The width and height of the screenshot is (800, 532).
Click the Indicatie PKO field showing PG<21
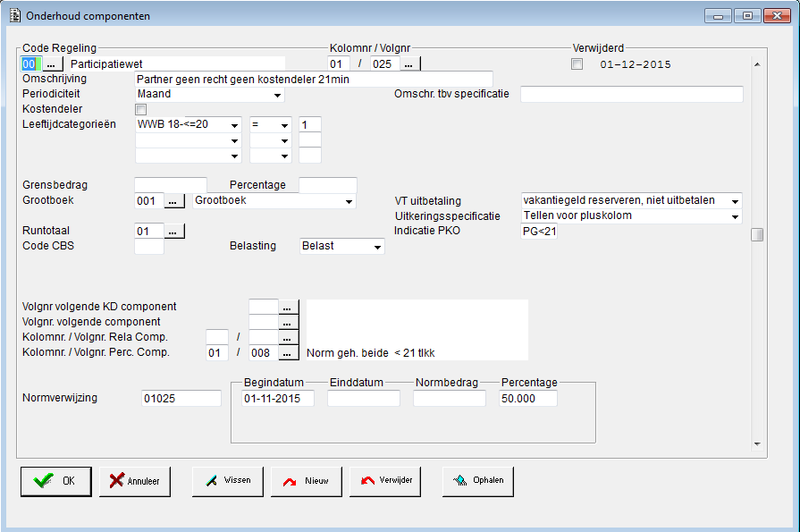point(539,232)
